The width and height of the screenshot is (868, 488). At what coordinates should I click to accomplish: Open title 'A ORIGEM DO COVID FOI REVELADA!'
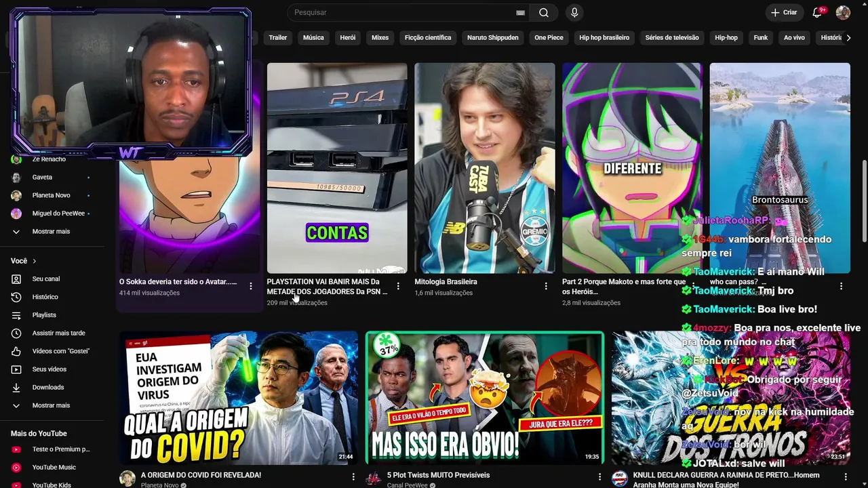point(201,476)
